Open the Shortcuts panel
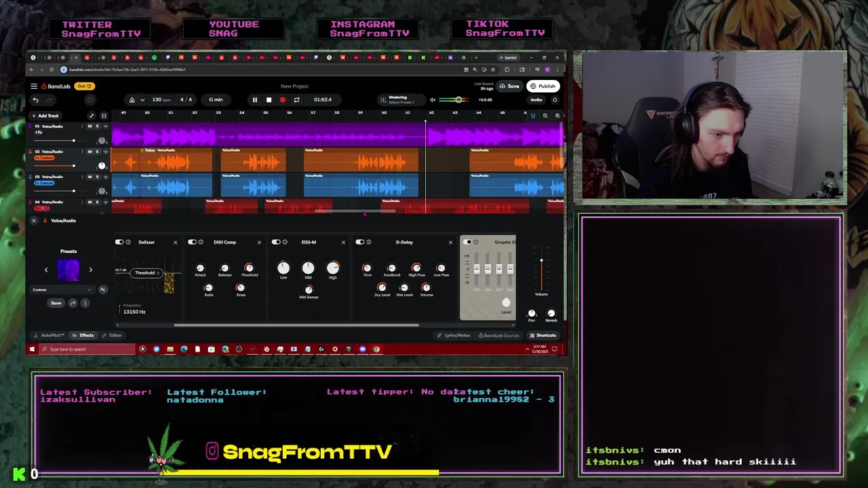The image size is (868, 488). pyautogui.click(x=542, y=335)
